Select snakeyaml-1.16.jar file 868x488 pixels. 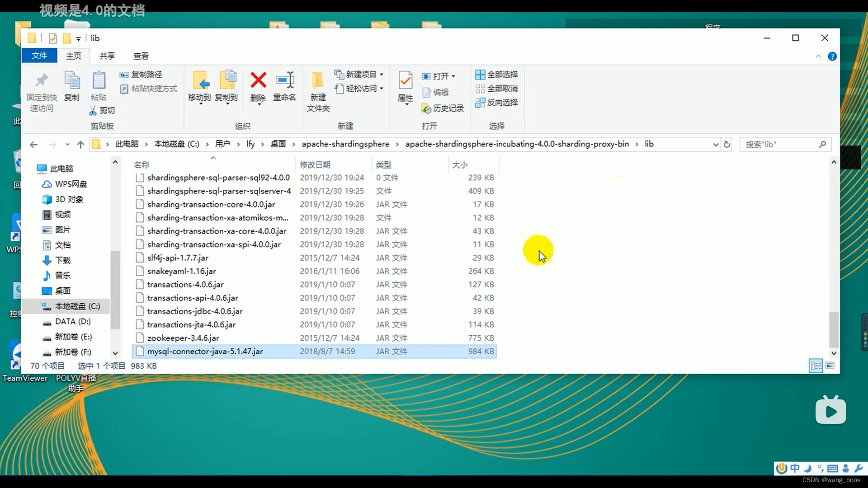314,271
